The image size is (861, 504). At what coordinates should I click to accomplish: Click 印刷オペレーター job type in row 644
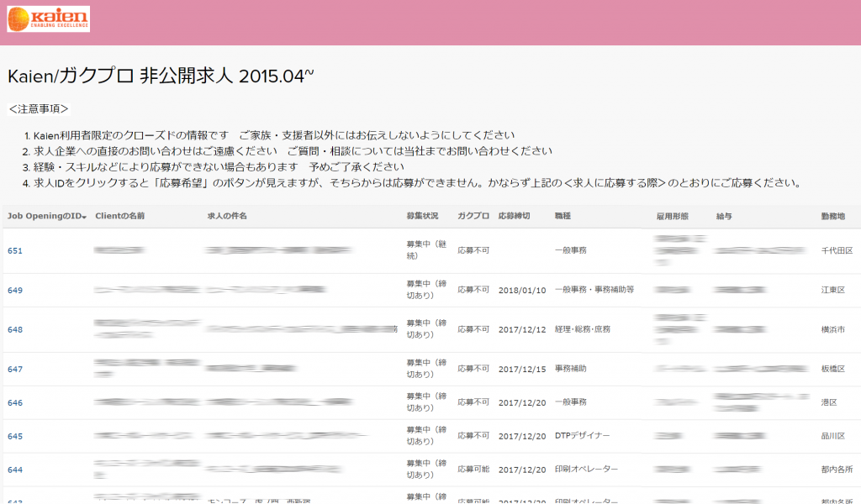[586, 469]
